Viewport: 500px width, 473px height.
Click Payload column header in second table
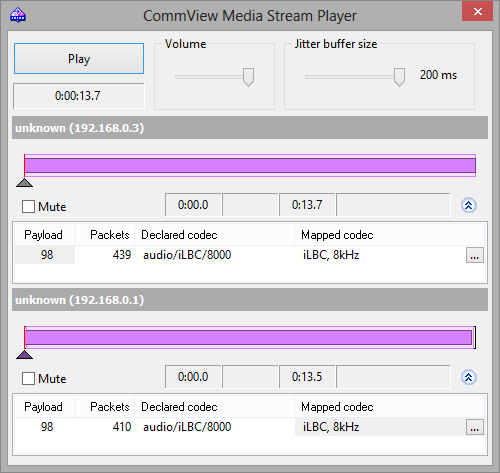(44, 407)
